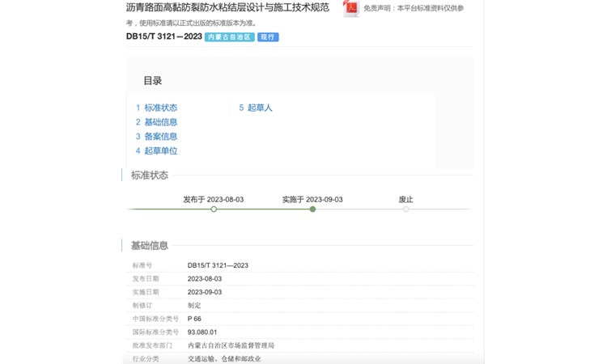Click the 发布于 2023-08-03 timeline circle
Screen dimensions: 607x364
point(214,210)
